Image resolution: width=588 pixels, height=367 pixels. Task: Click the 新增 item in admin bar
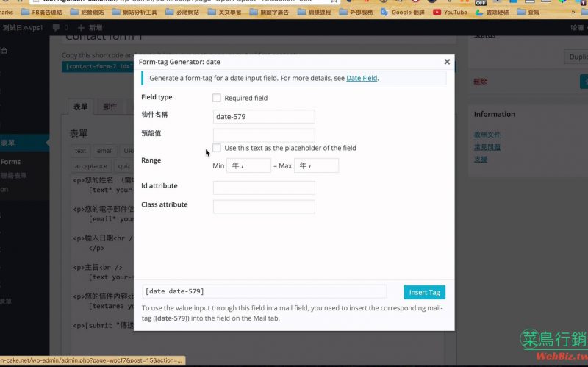tap(92, 28)
